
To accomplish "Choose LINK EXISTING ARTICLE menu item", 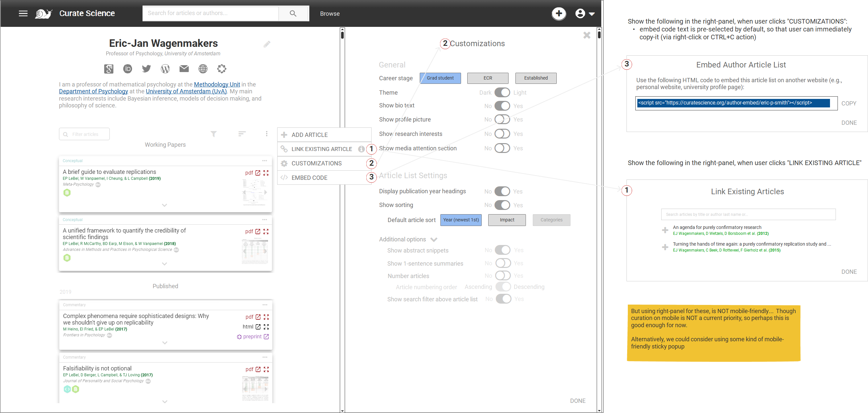I will click(321, 149).
